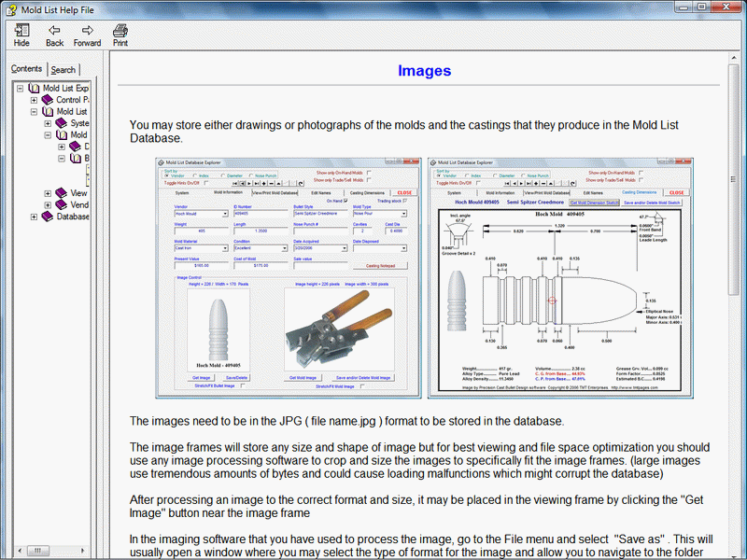Click the purple book icon beside View

(62, 193)
